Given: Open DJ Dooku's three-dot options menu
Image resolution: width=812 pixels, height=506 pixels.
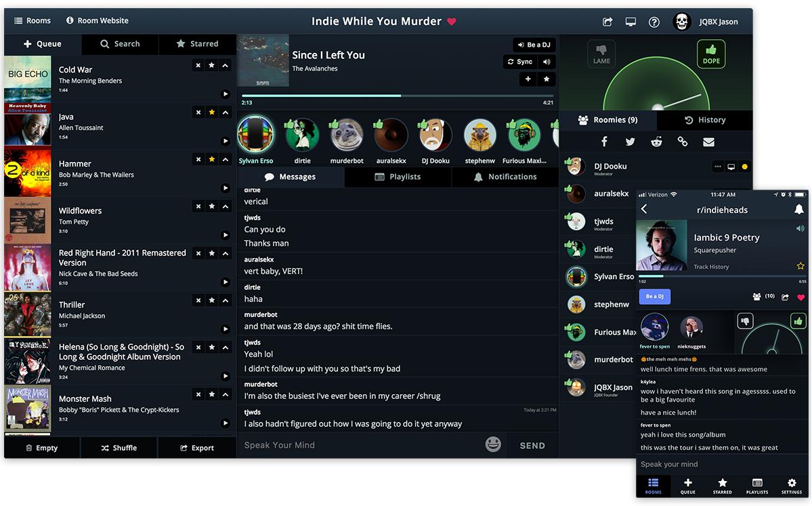Looking at the screenshot, I should 717,167.
